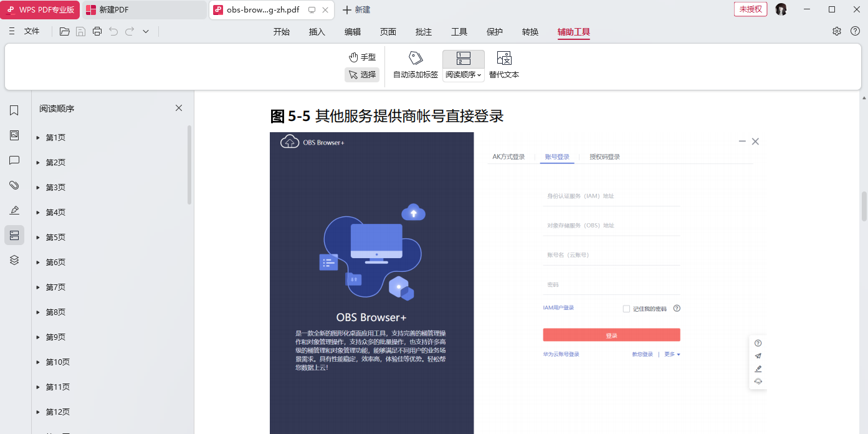Switch to the 编辑 ribbon tab

[x=353, y=32]
